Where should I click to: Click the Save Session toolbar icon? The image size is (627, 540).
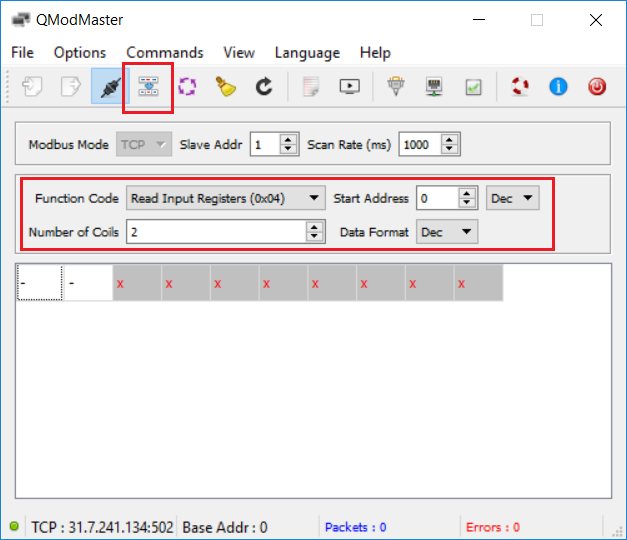70,86
